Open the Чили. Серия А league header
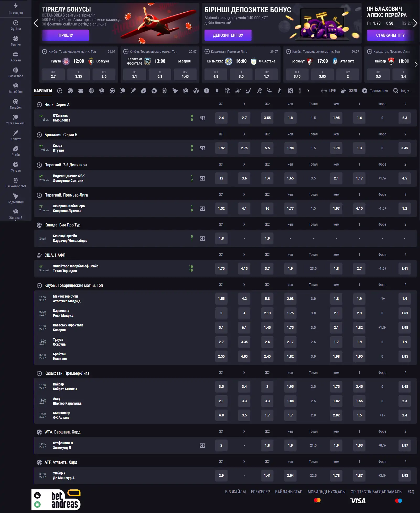This screenshot has height=513, width=420. 57,105
